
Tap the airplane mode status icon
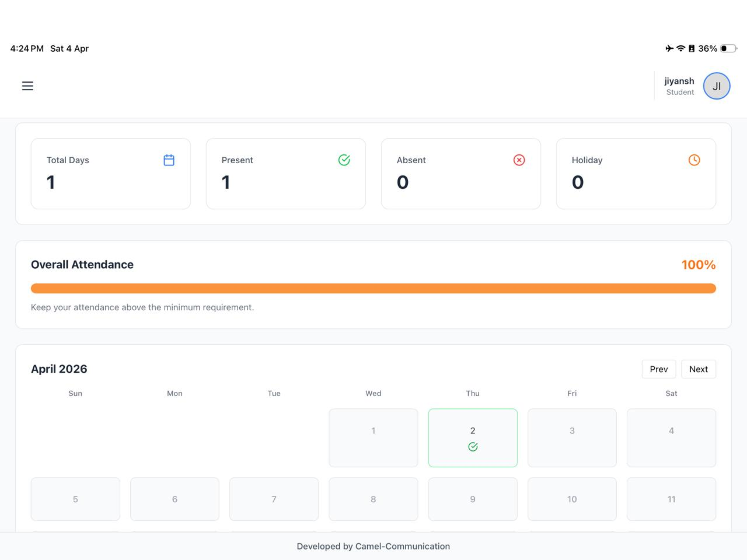669,49
